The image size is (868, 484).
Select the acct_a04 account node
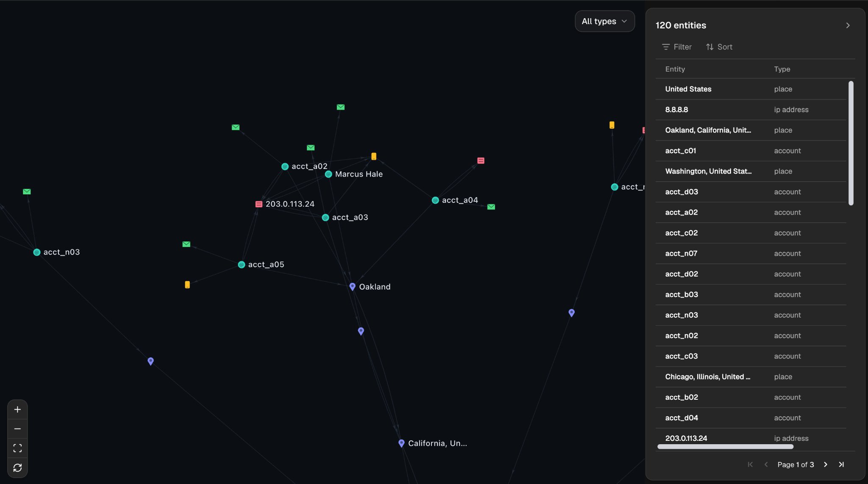point(435,200)
